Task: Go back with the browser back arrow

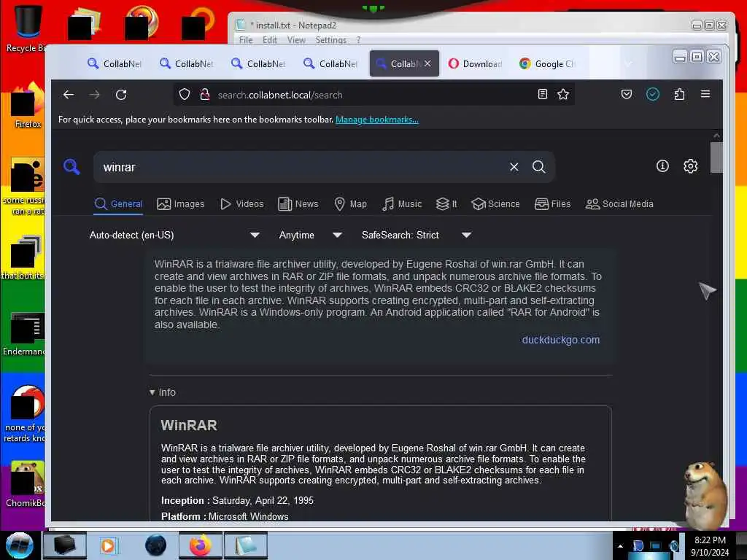Action: (69, 95)
